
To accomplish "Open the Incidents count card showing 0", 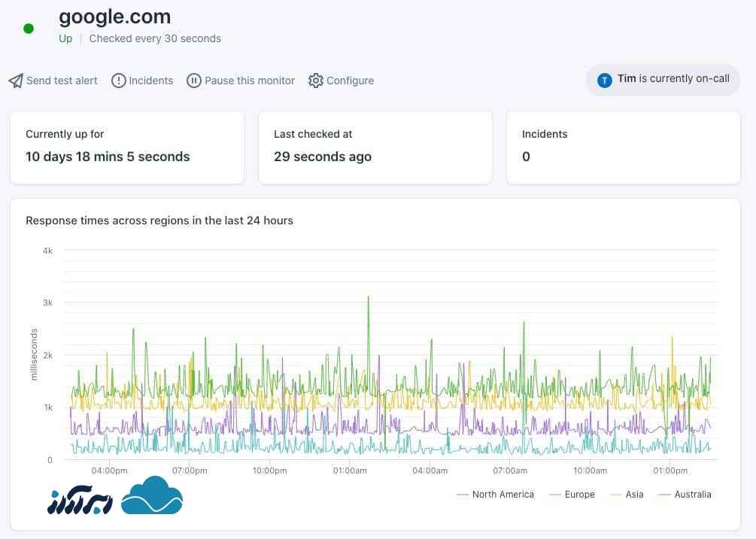I will [624, 148].
